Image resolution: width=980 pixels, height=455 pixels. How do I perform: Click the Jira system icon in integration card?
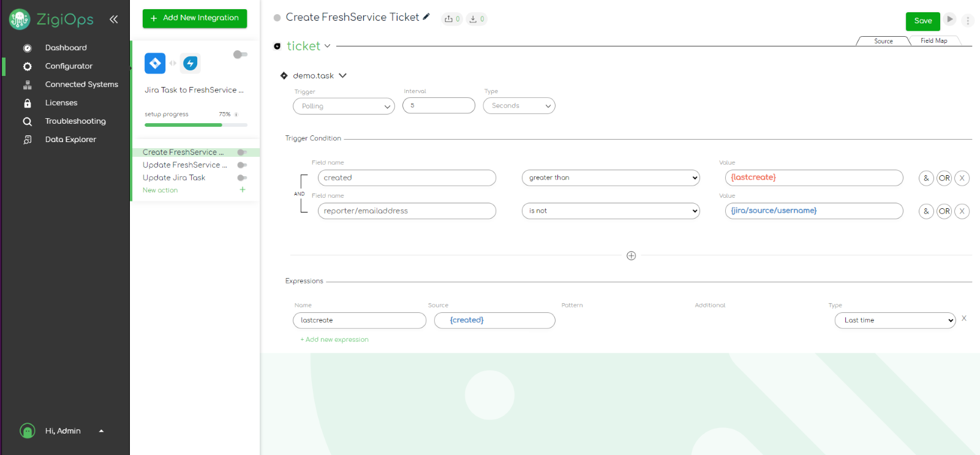(x=155, y=63)
